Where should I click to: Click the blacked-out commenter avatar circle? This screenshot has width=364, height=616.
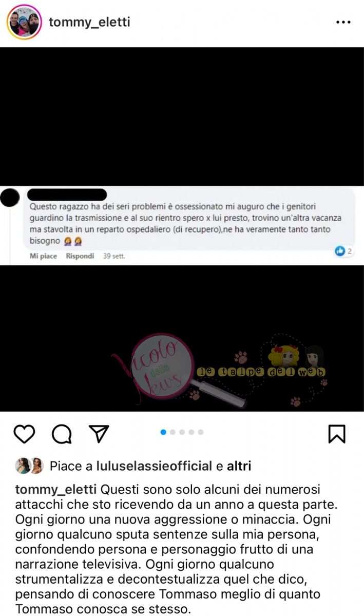coord(10,198)
